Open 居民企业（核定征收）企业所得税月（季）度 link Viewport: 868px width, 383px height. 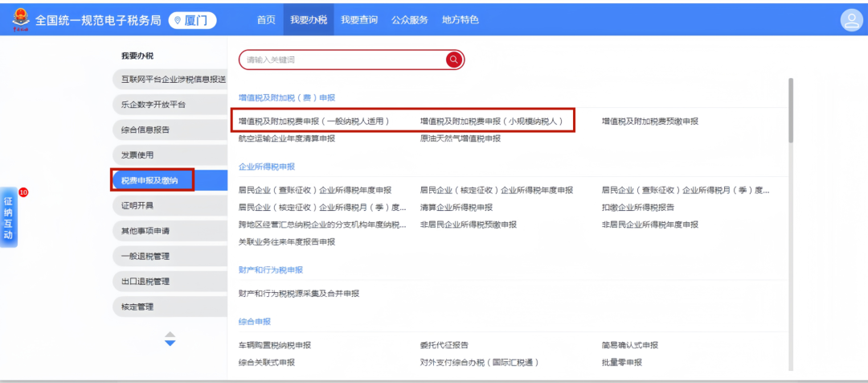coord(322,208)
